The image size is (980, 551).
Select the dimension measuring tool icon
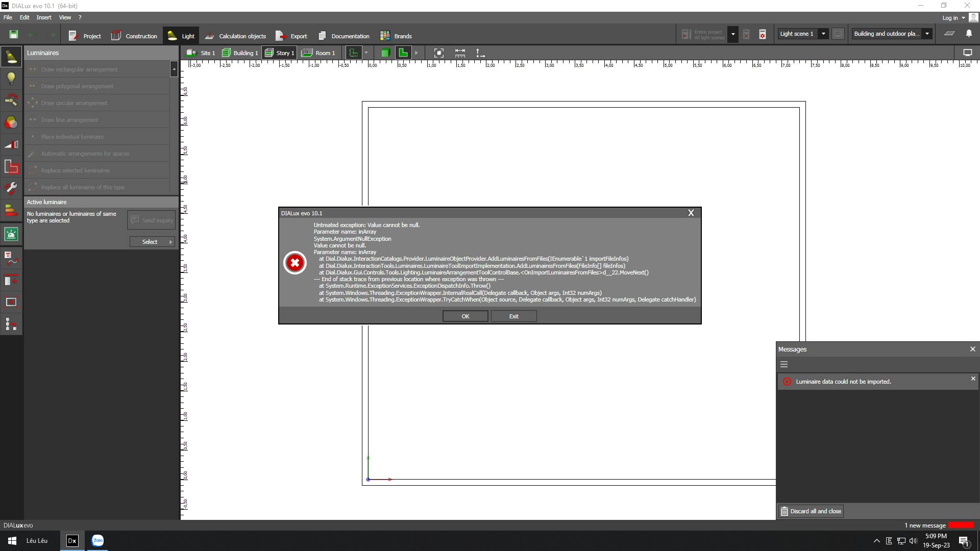click(460, 53)
